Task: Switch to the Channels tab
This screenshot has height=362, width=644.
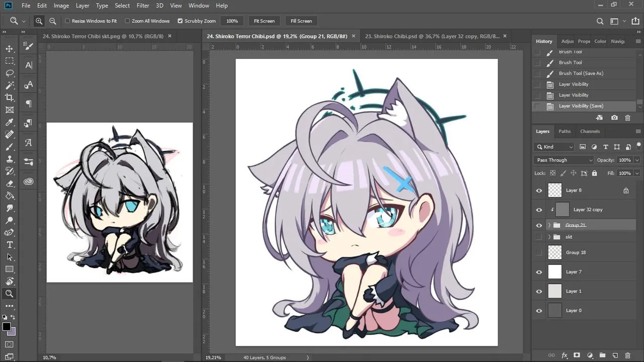Action: tap(590, 131)
